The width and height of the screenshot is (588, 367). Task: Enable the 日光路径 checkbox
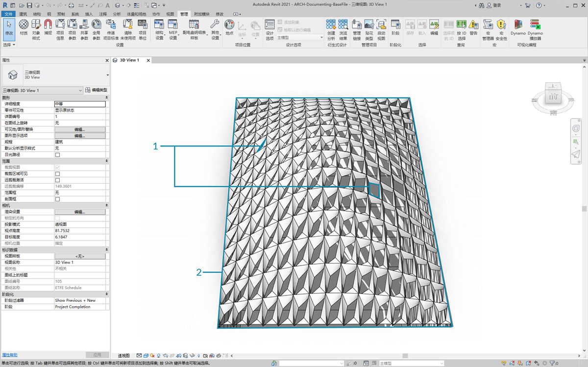(57, 155)
